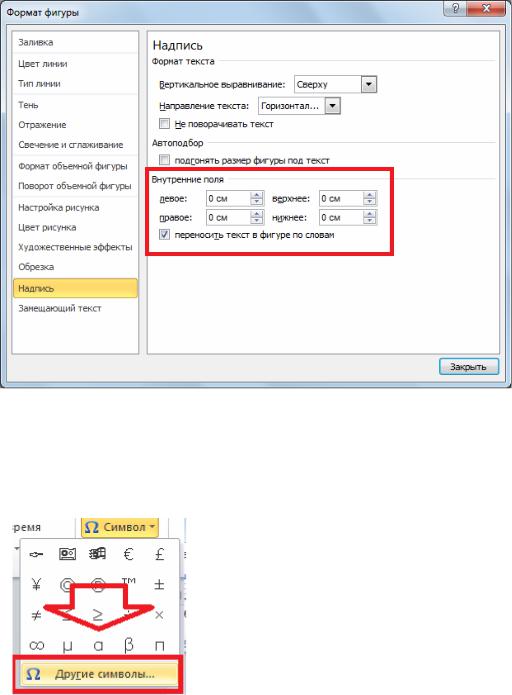Open the 'Вертикальное выравнивание' dropdown
The height and width of the screenshot is (695, 512).
(x=369, y=84)
